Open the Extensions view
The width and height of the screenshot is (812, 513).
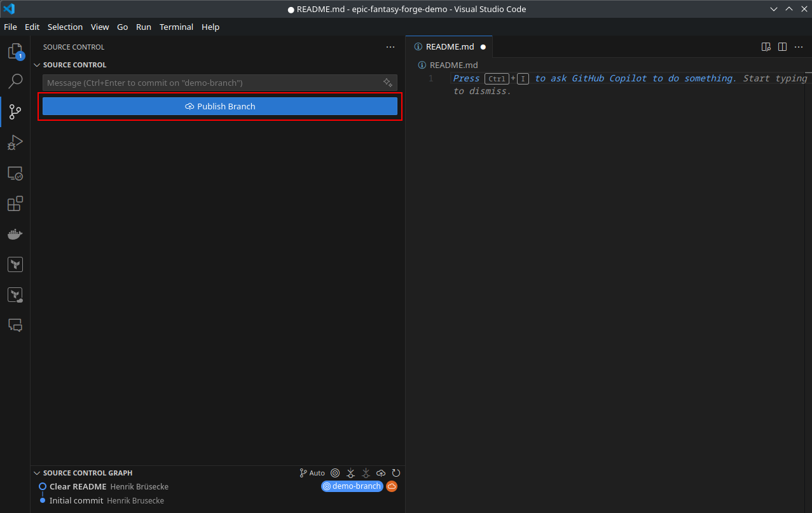15,203
